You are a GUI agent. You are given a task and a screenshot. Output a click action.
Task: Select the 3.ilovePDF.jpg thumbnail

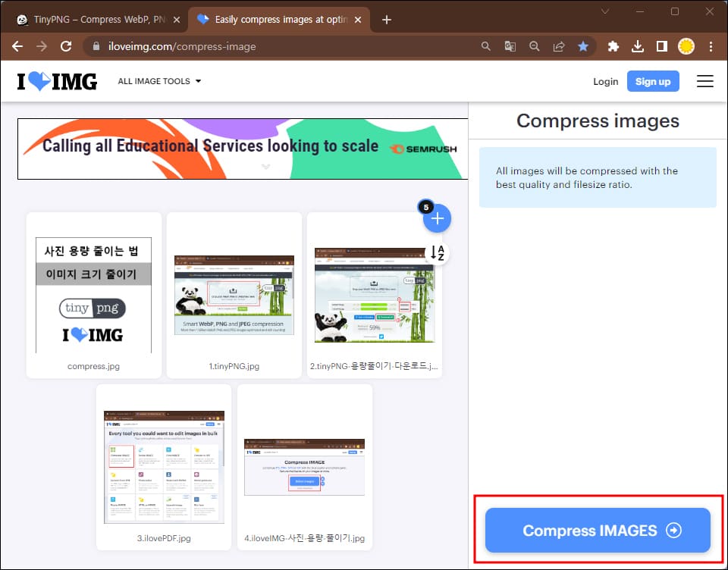(x=164, y=467)
